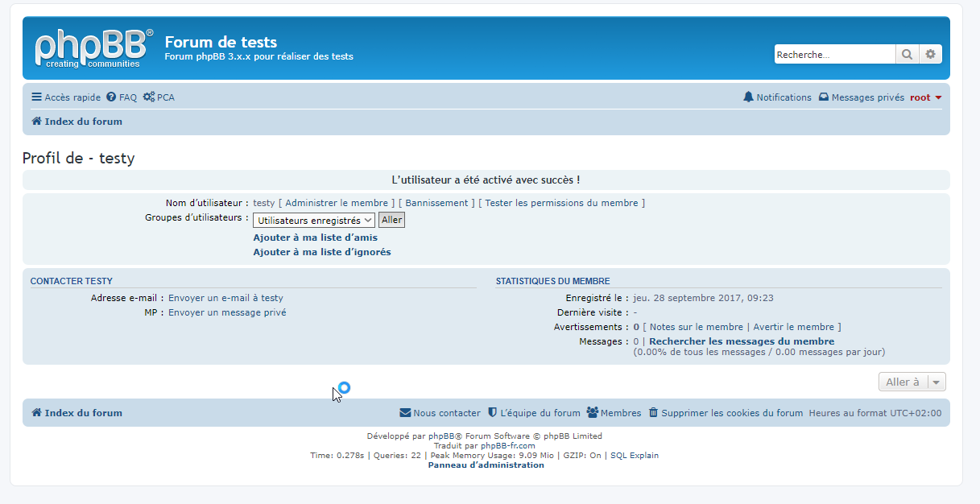980x504 pixels.
Task: Open the FAQ page
Action: 122,97
